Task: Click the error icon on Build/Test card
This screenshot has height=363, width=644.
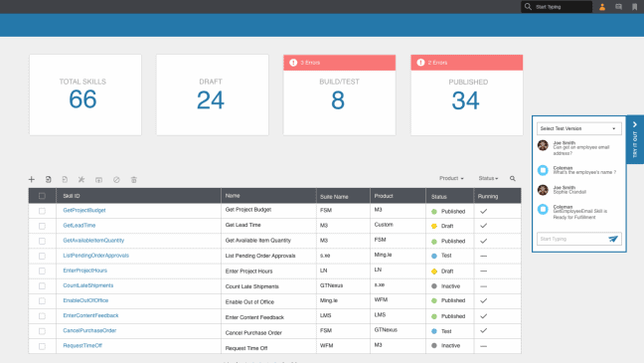Action: pos(293,63)
